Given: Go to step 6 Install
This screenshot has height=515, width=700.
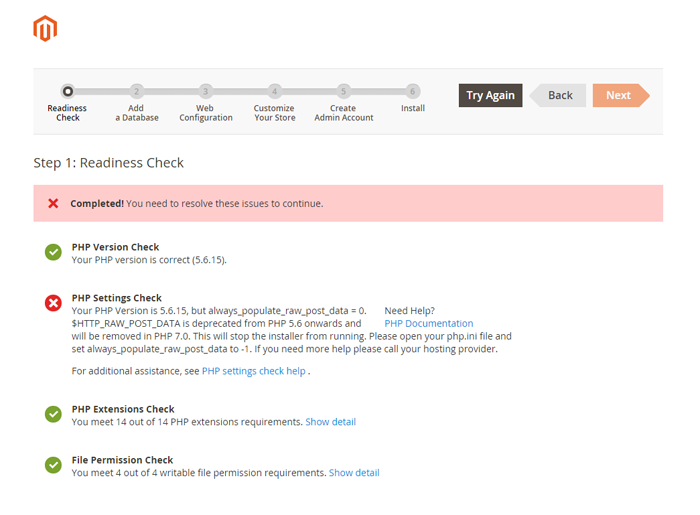Looking at the screenshot, I should coord(412,91).
